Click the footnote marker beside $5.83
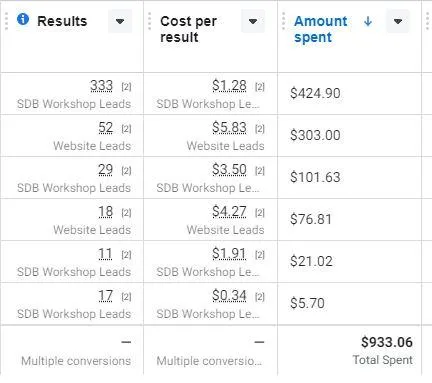Image resolution: width=432 pixels, height=383 pixels. tap(260, 129)
